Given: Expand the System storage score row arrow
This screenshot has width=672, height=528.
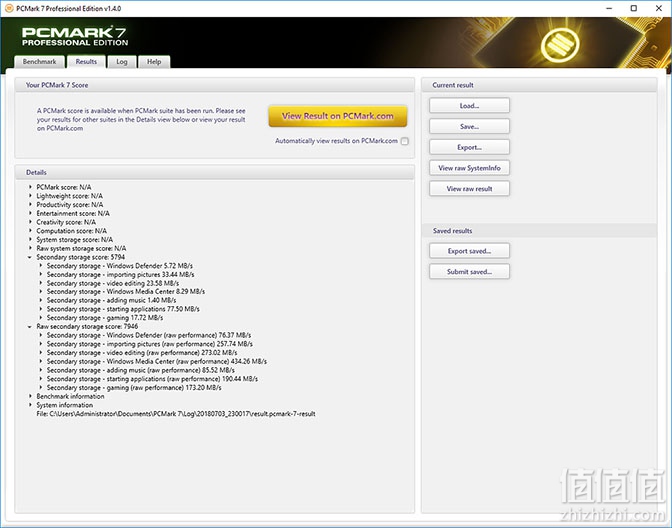Looking at the screenshot, I should pyautogui.click(x=30, y=239).
